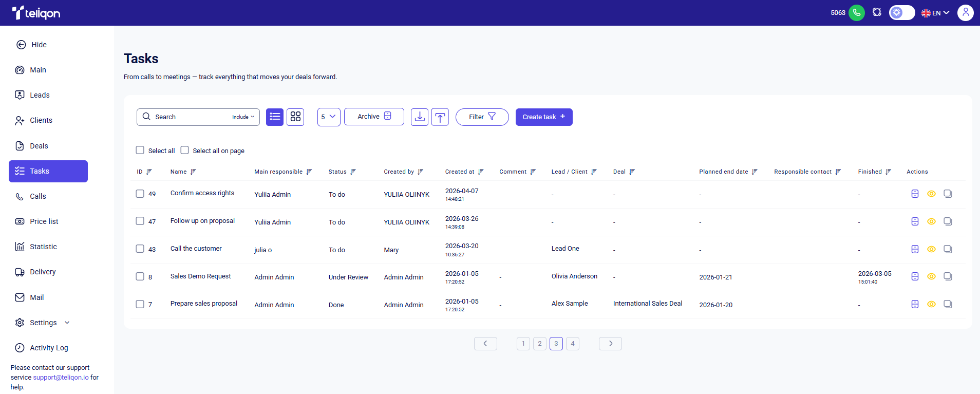The image size is (980, 394).
Task: Open the Activity Log
Action: coord(42,348)
